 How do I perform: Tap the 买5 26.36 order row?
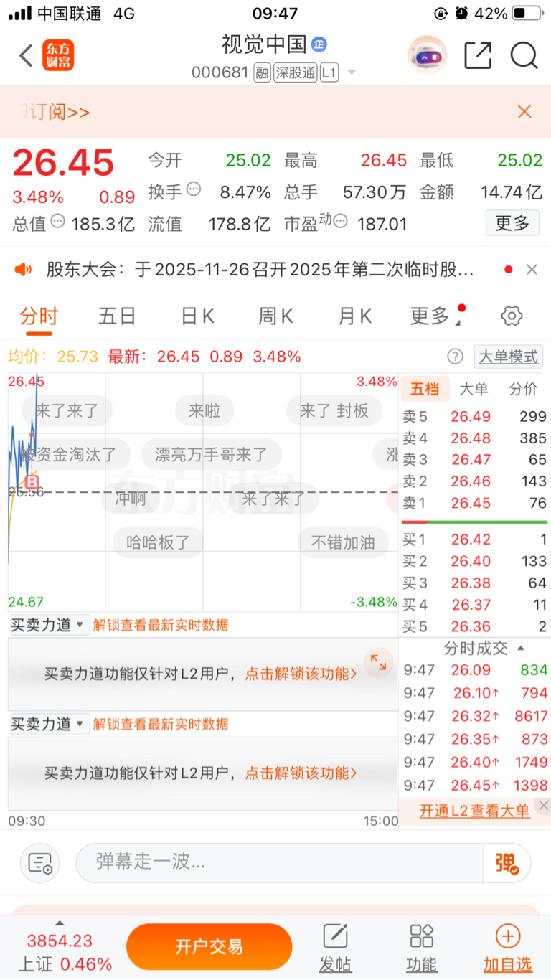[474, 627]
